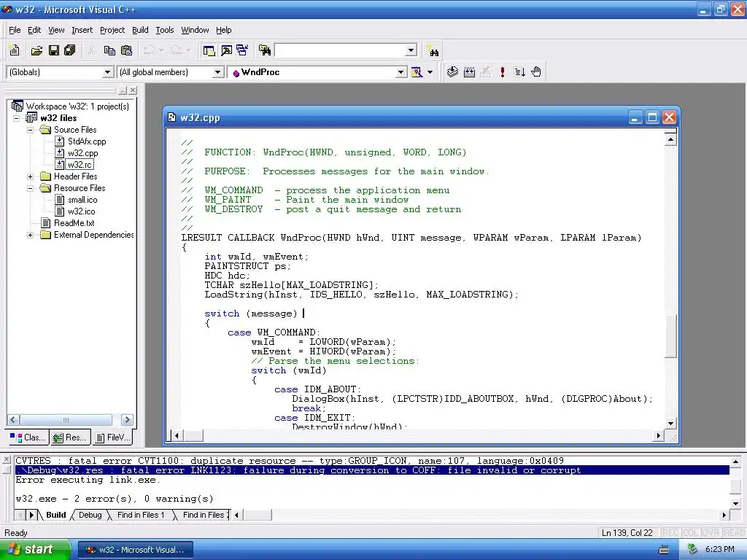This screenshot has height=560, width=747.
Task: Toggle the Output pane toolbar icon
Action: tap(226, 50)
